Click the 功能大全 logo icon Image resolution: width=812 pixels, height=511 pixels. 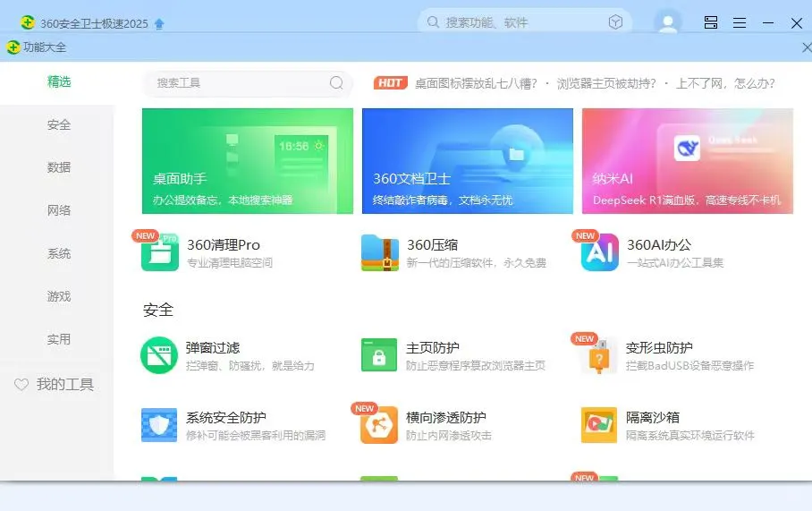[x=13, y=47]
